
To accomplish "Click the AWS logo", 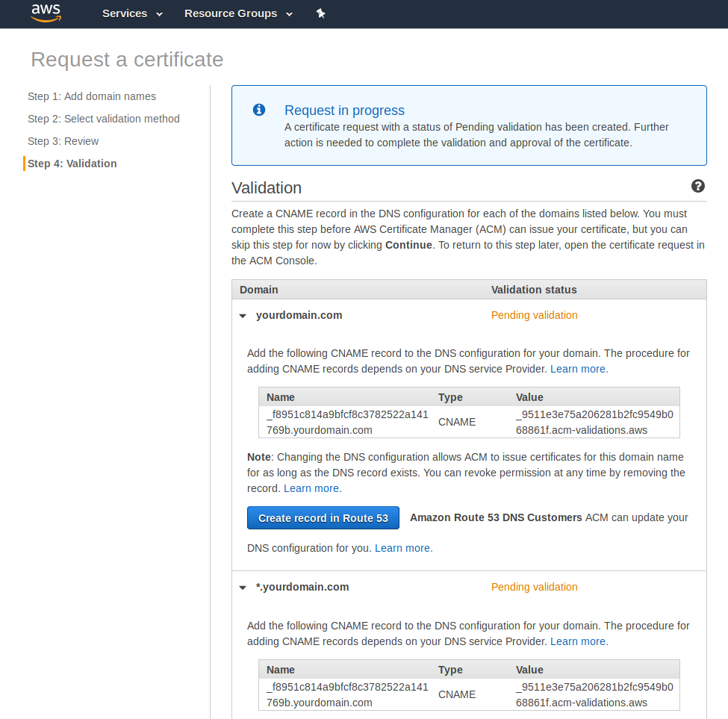I will click(x=46, y=13).
